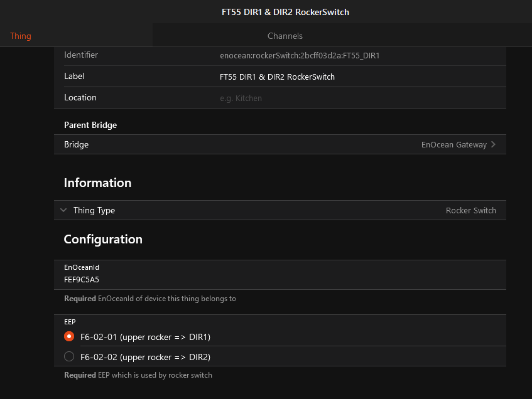Click the Configuration section heading

[x=103, y=239]
